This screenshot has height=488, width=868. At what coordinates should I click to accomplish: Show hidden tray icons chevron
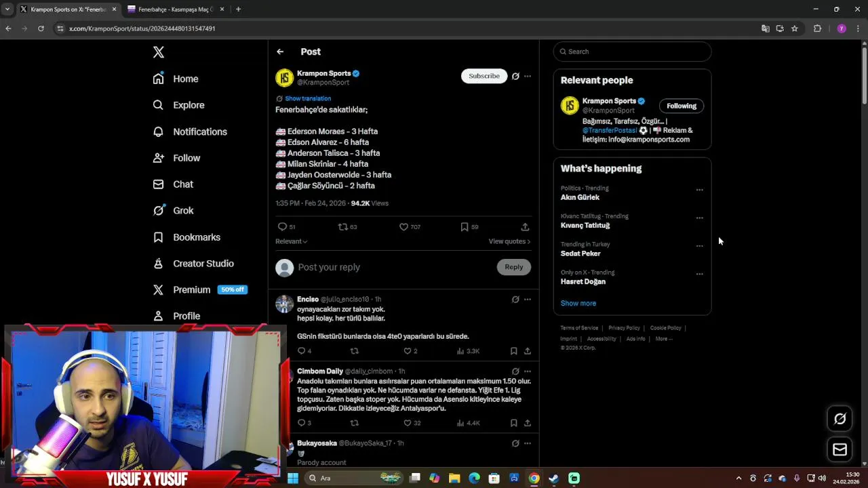pyautogui.click(x=738, y=478)
